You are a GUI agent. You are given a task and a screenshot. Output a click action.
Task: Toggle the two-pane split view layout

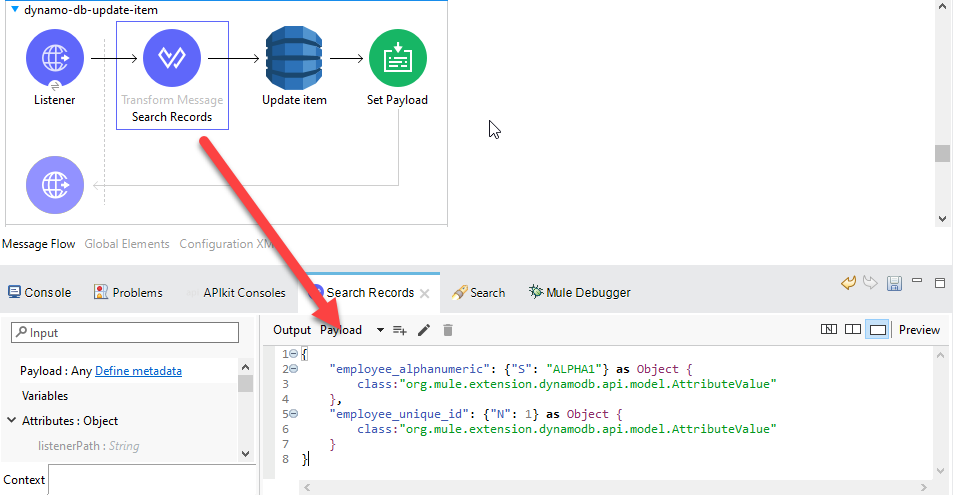point(853,330)
